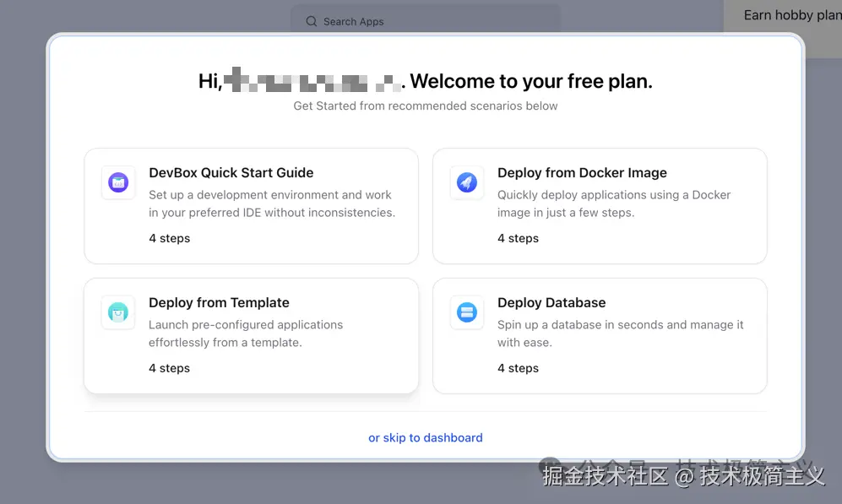Click '4 steps' under DevBox guide
The height and width of the screenshot is (504, 842).
(169, 238)
